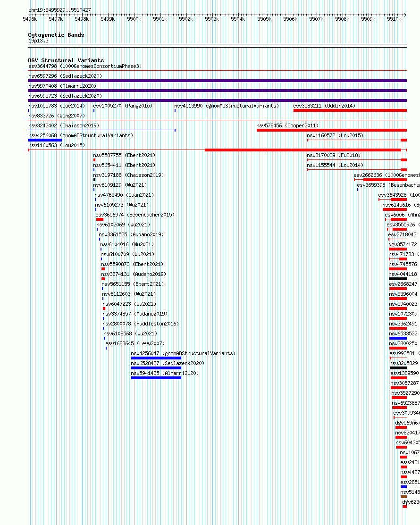Click blue bar under nsv6533532
Image resolution: width=420 pixels, height=525 pixels.
(x=398, y=338)
